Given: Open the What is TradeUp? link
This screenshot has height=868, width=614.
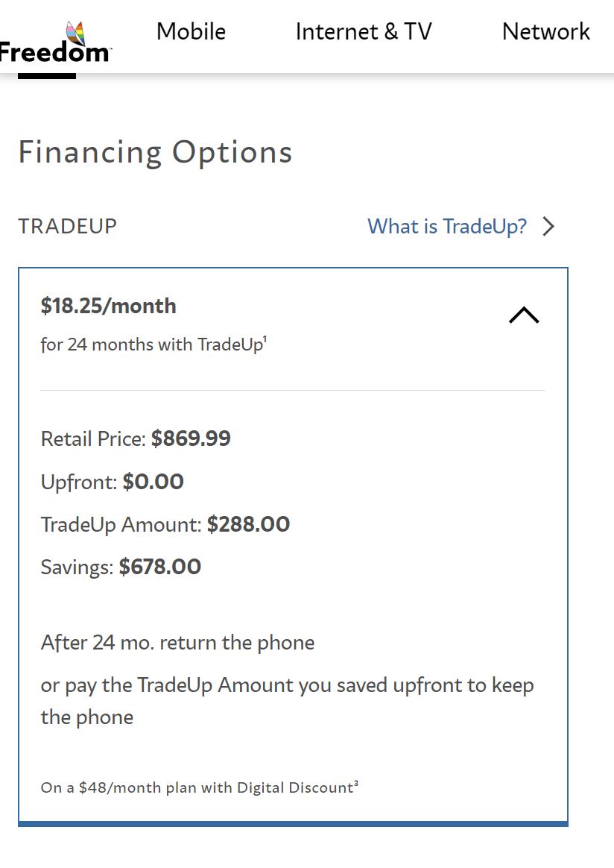Looking at the screenshot, I should pos(447,226).
